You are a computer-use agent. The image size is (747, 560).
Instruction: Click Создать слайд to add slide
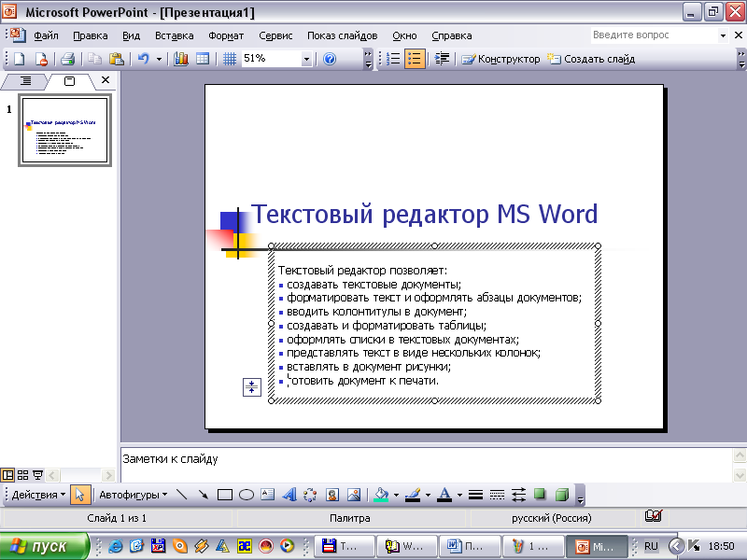[591, 59]
